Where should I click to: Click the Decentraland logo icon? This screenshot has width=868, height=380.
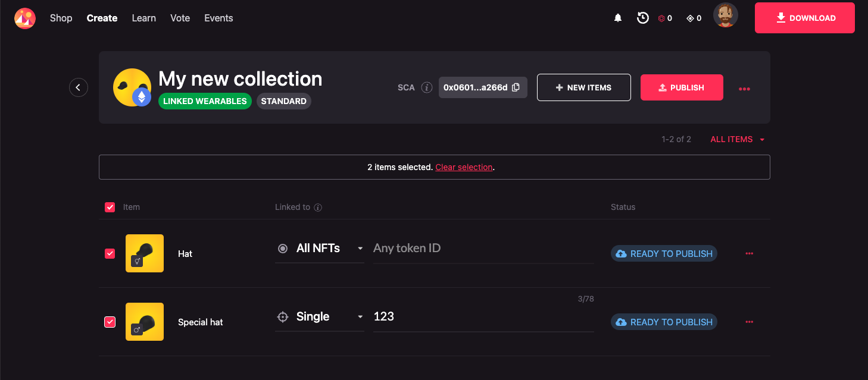(x=25, y=18)
